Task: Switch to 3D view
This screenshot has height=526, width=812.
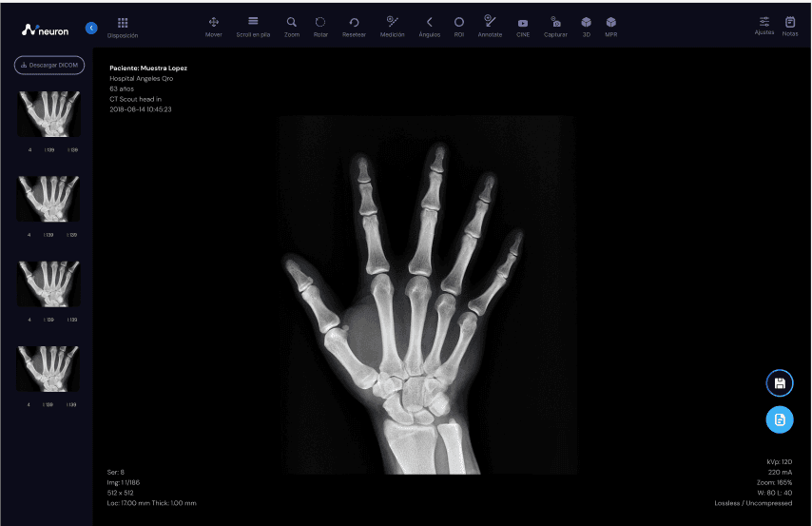Action: click(x=587, y=22)
